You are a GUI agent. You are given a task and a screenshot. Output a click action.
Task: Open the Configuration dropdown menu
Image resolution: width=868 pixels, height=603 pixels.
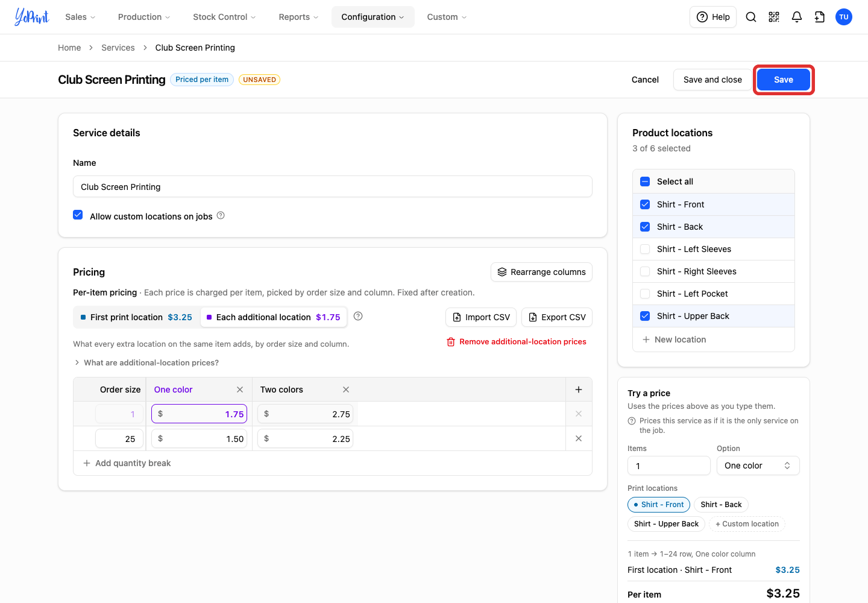point(373,17)
